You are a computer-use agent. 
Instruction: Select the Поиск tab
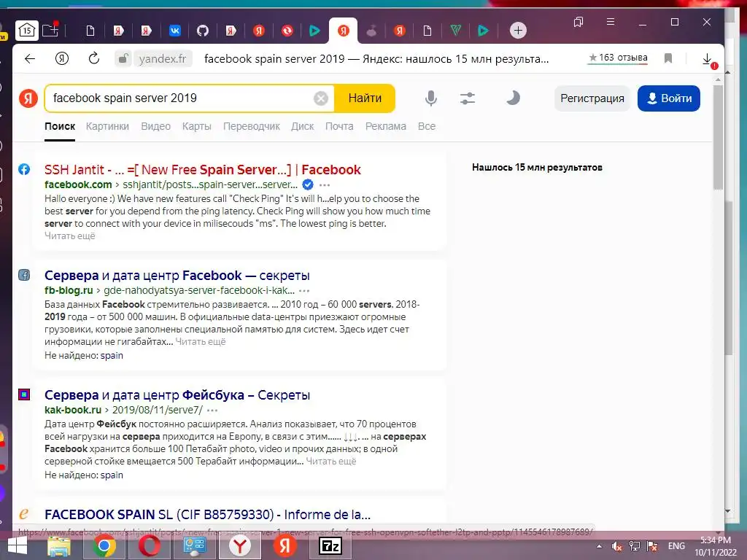tap(60, 126)
